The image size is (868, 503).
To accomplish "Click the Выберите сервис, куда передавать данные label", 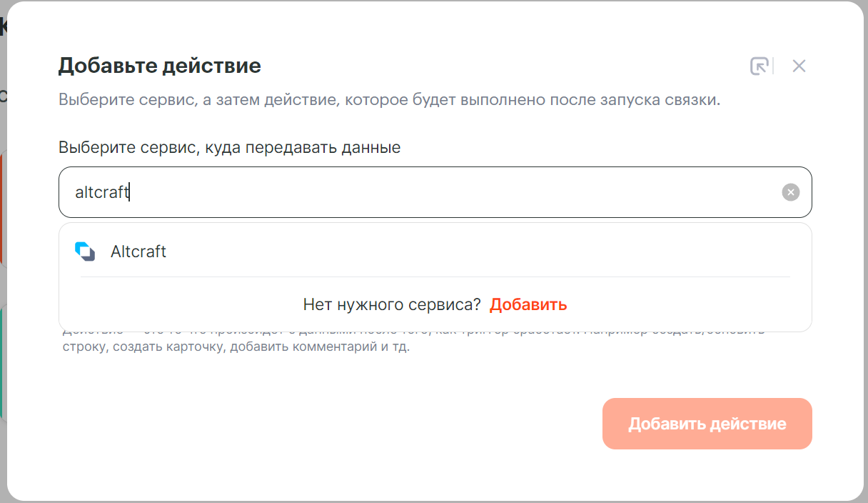I will click(x=229, y=148).
